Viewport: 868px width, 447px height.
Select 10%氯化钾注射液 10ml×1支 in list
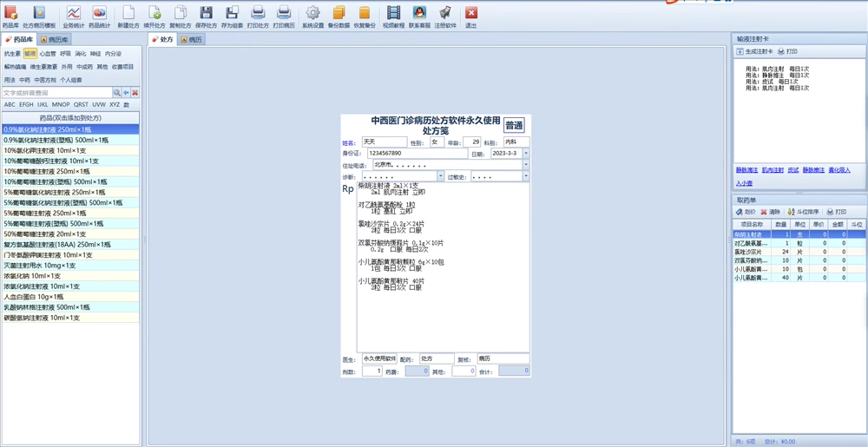pos(70,150)
